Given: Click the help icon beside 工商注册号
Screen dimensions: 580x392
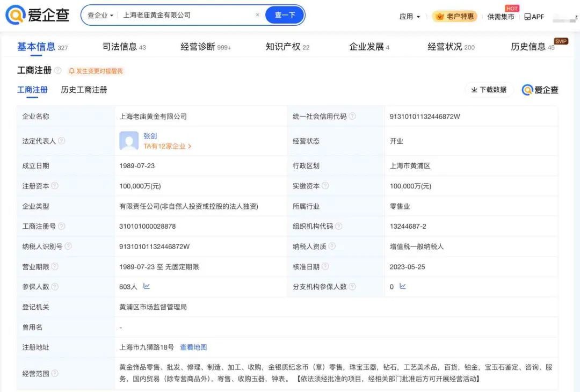Looking at the screenshot, I should [61, 226].
